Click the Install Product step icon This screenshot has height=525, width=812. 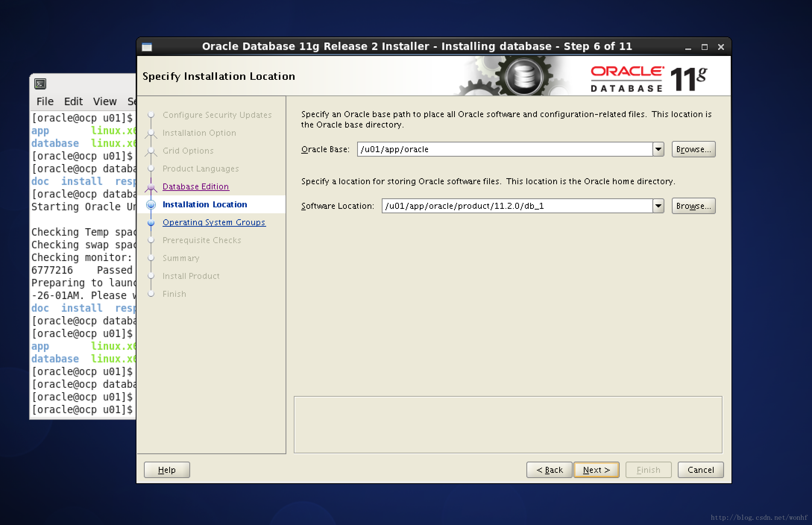151,276
